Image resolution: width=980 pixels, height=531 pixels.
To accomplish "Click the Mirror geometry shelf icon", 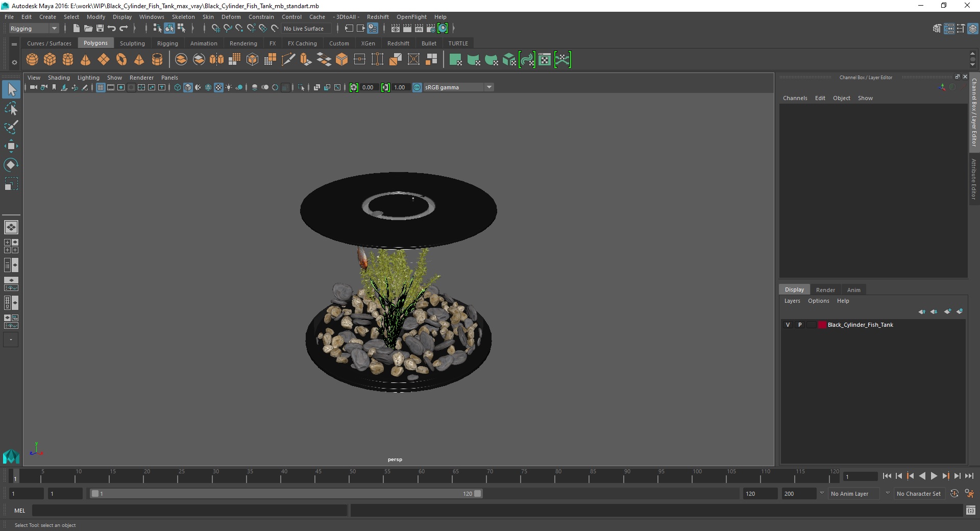I will pos(217,60).
